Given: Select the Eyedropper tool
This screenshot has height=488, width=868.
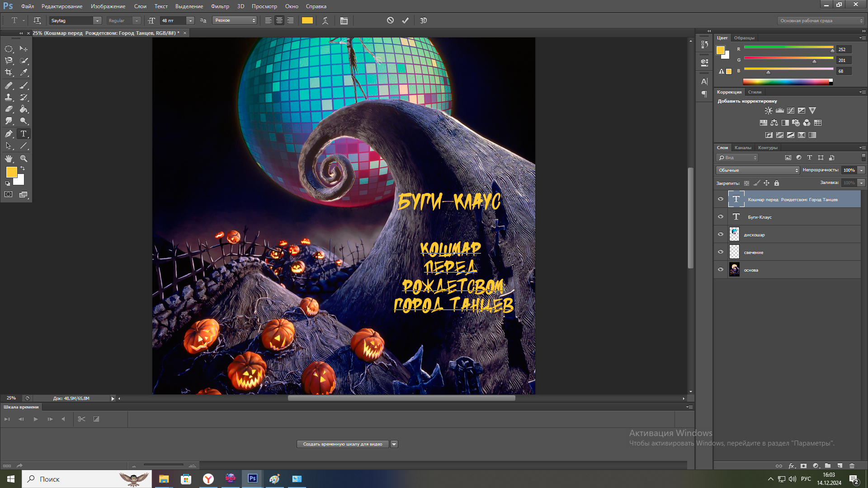Looking at the screenshot, I should tap(24, 72).
